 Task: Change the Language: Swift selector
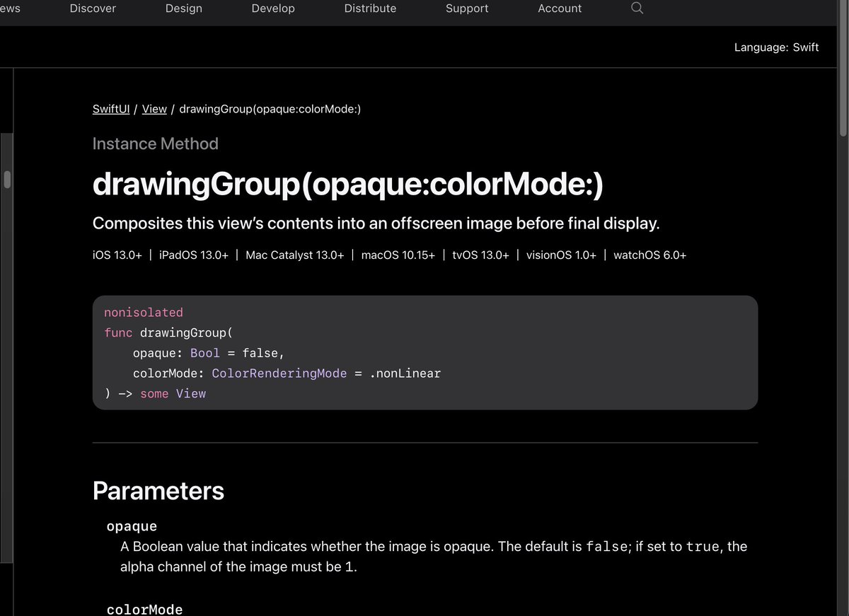coord(776,47)
